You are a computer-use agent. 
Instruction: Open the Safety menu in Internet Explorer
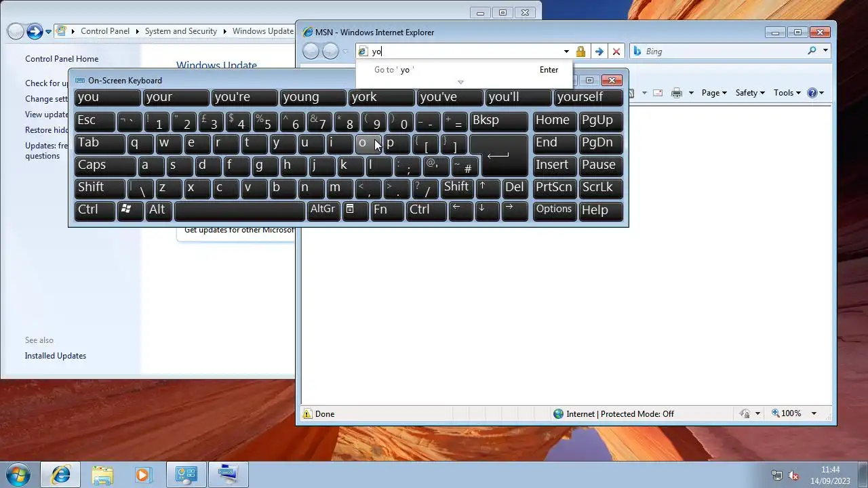[x=750, y=93]
